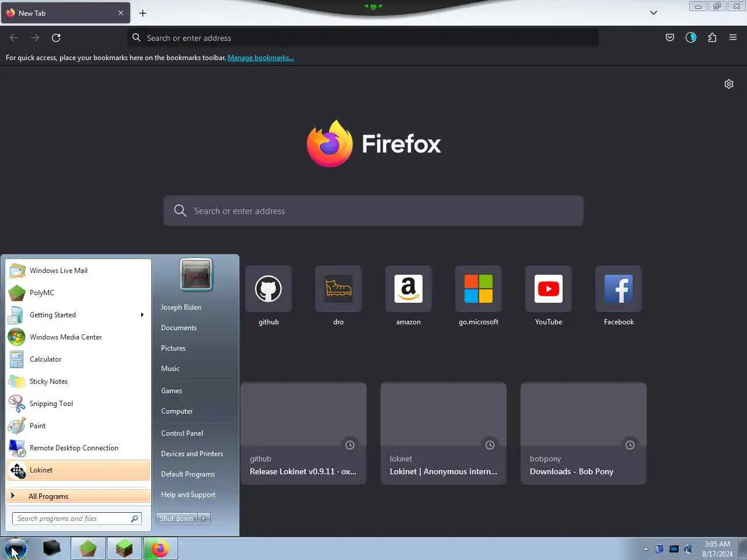Launch PolyMC from Start menu
The image size is (747, 560).
(78, 293)
